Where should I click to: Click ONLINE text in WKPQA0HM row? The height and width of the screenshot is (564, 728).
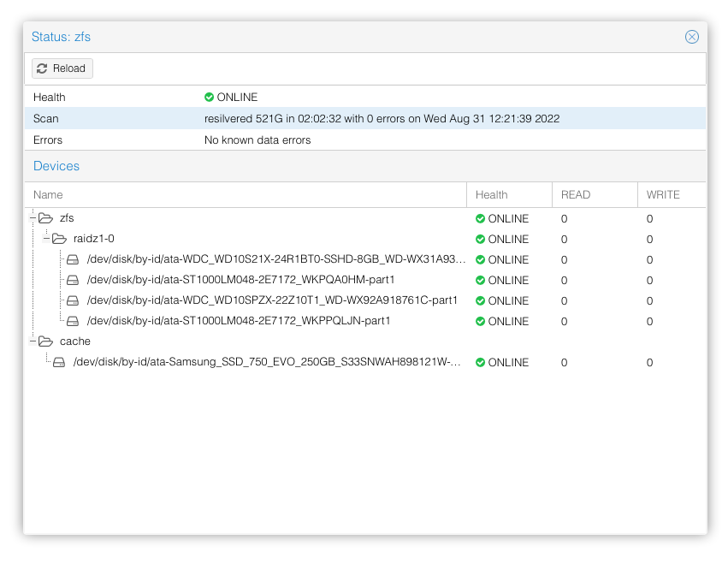tap(508, 280)
